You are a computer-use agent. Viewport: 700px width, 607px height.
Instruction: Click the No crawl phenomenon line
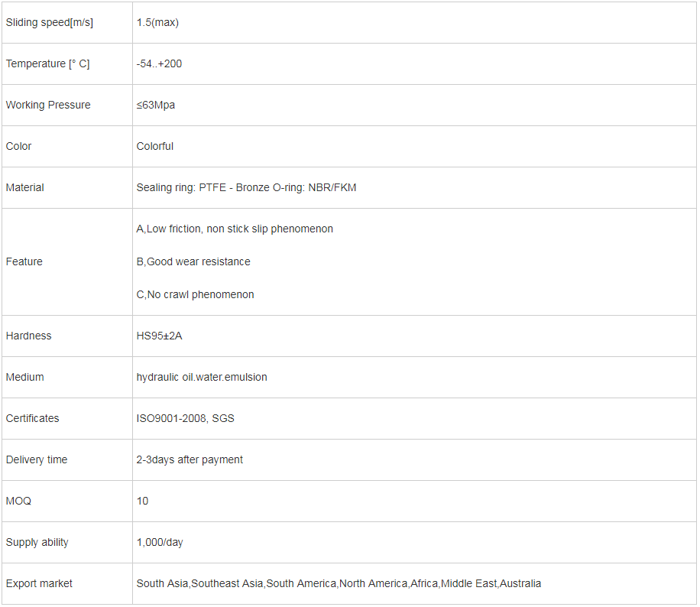(195, 295)
